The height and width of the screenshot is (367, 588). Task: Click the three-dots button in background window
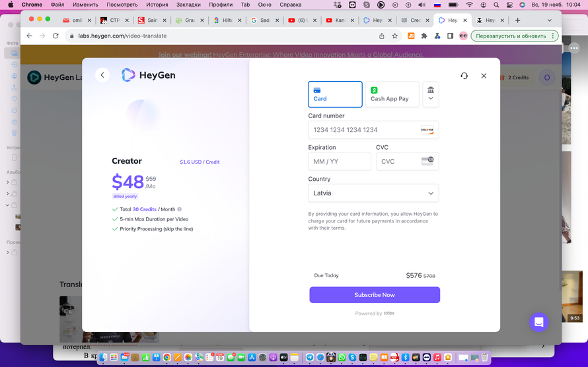[573, 48]
